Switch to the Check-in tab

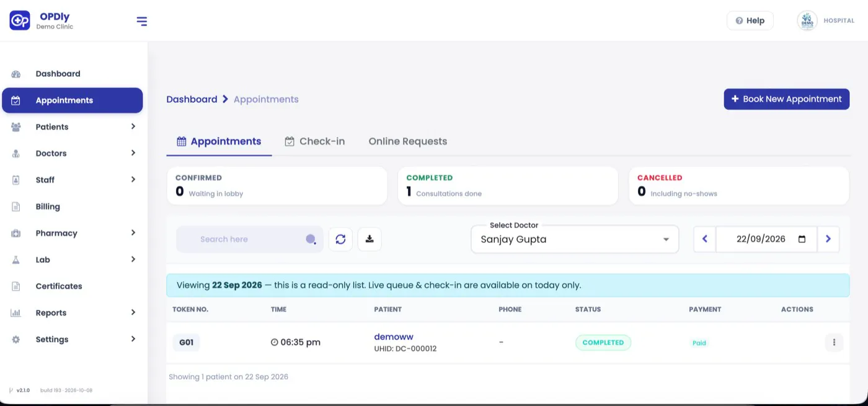point(314,141)
